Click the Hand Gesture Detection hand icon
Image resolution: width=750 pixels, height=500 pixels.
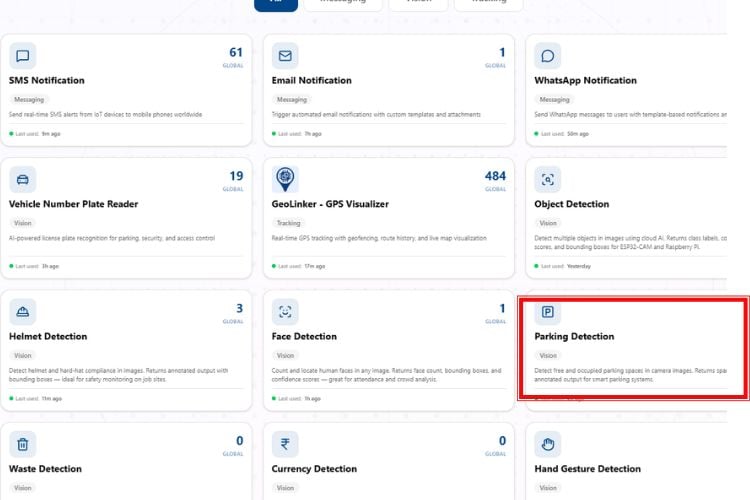tap(548, 444)
